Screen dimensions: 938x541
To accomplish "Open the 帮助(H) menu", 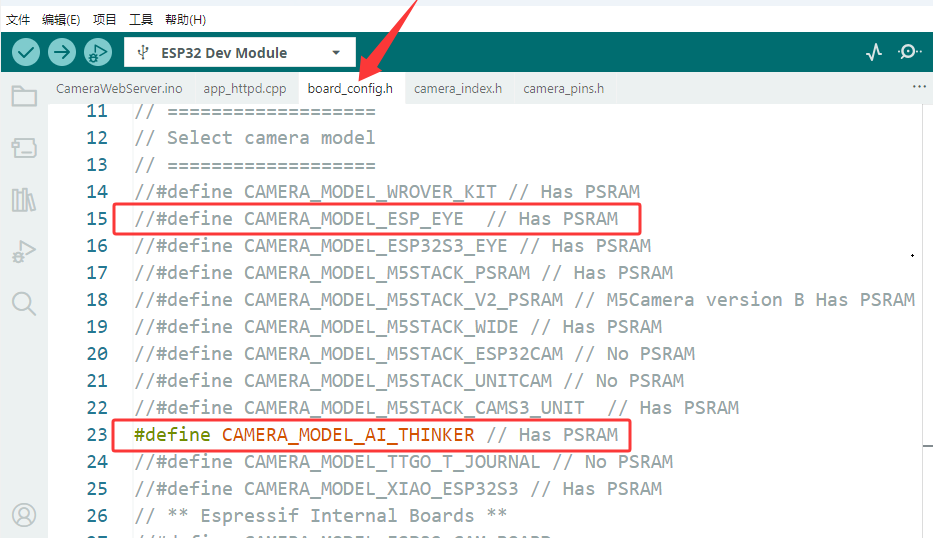I will tap(185, 20).
